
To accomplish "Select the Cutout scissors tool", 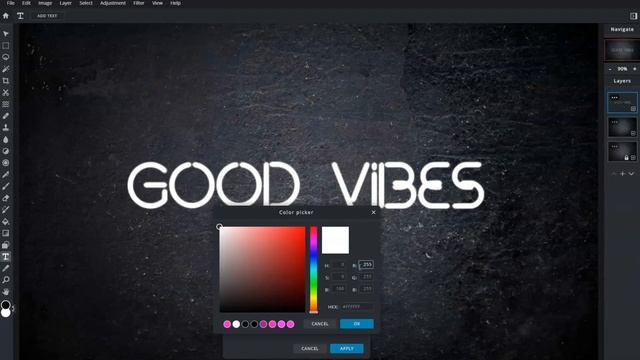I will 6,93.
